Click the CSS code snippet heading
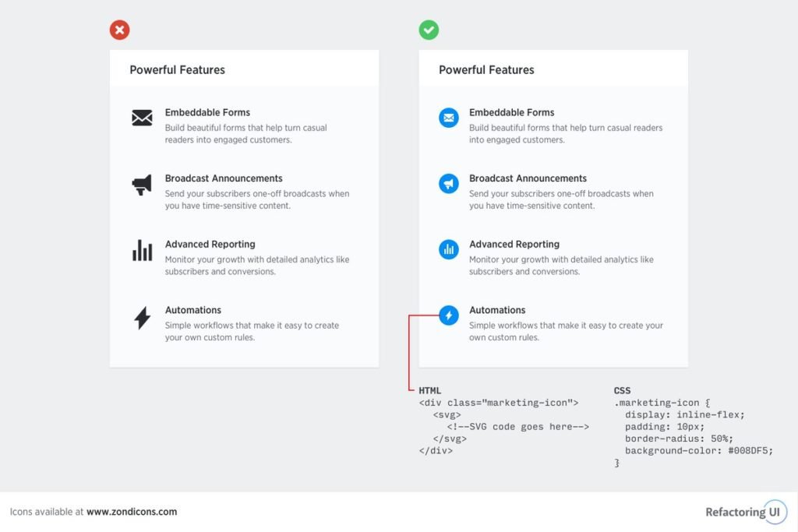 click(622, 390)
